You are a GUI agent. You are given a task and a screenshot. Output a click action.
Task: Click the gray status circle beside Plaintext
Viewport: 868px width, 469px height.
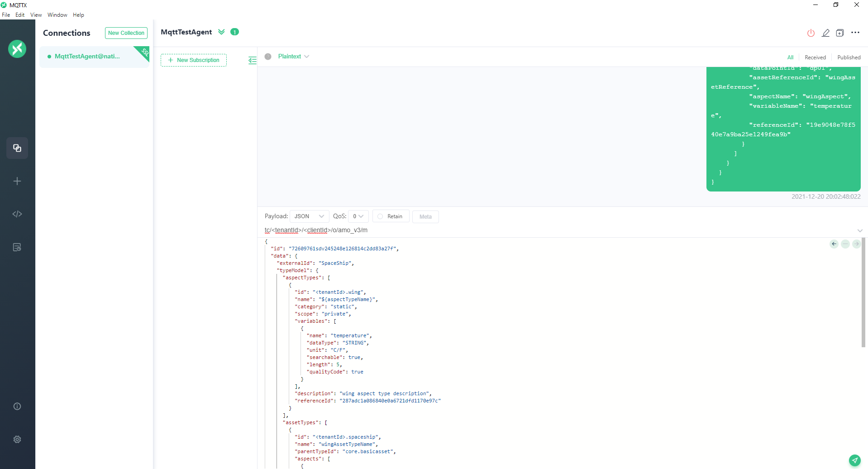(x=268, y=57)
